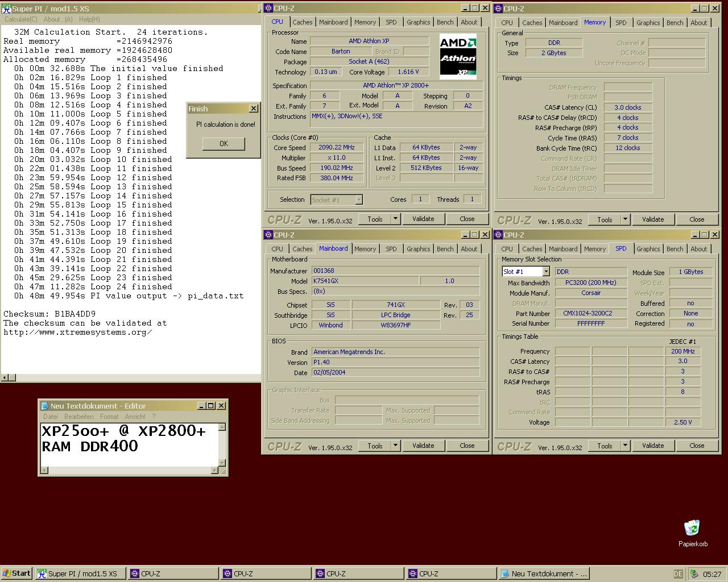Open the Calculate(C) menu in Super PI
Image resolution: width=728 pixels, height=582 pixels.
click(21, 19)
